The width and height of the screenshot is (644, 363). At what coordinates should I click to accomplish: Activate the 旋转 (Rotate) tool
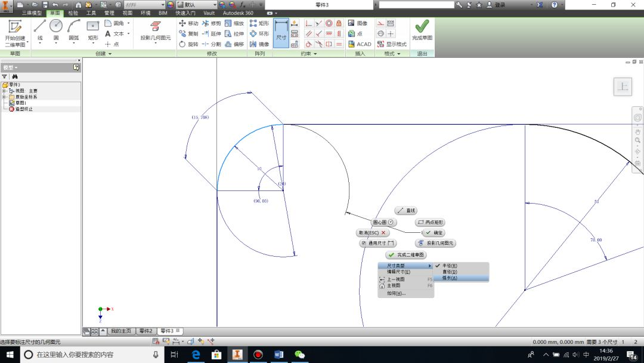click(188, 44)
